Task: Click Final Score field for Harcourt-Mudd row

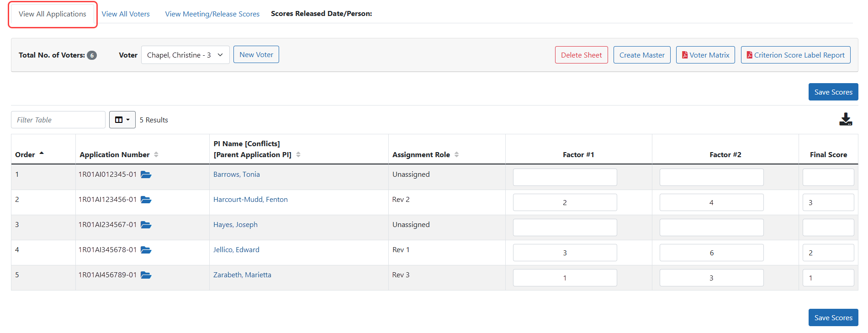Action: [828, 202]
